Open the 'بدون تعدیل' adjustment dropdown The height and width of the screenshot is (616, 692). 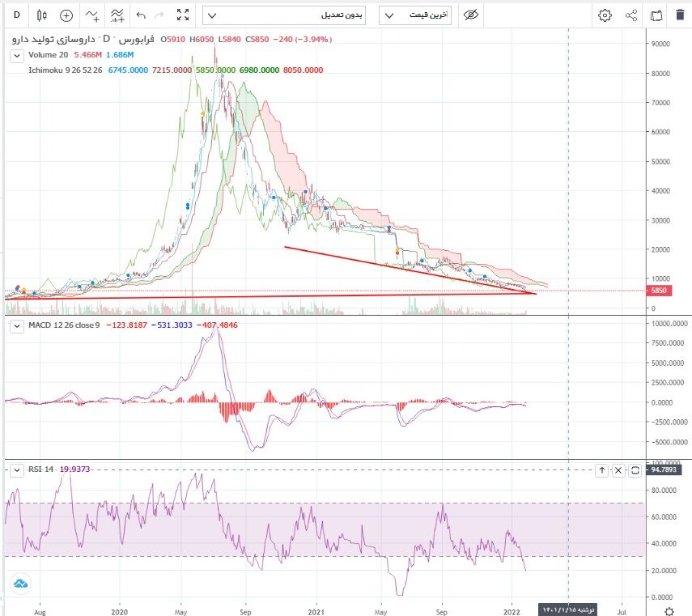pos(287,15)
